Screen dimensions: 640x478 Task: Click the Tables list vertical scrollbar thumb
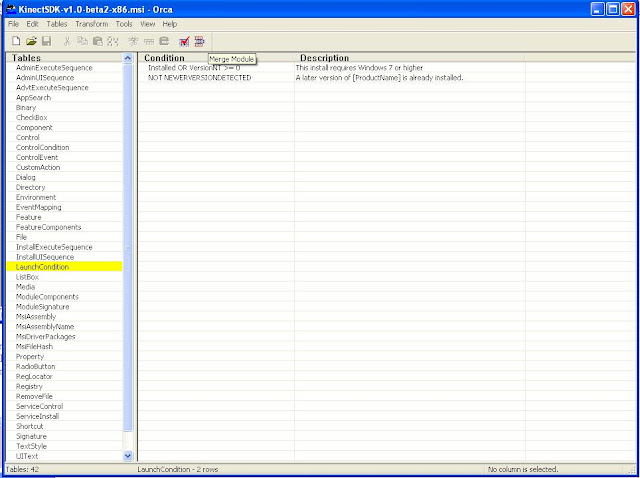pyautogui.click(x=128, y=247)
